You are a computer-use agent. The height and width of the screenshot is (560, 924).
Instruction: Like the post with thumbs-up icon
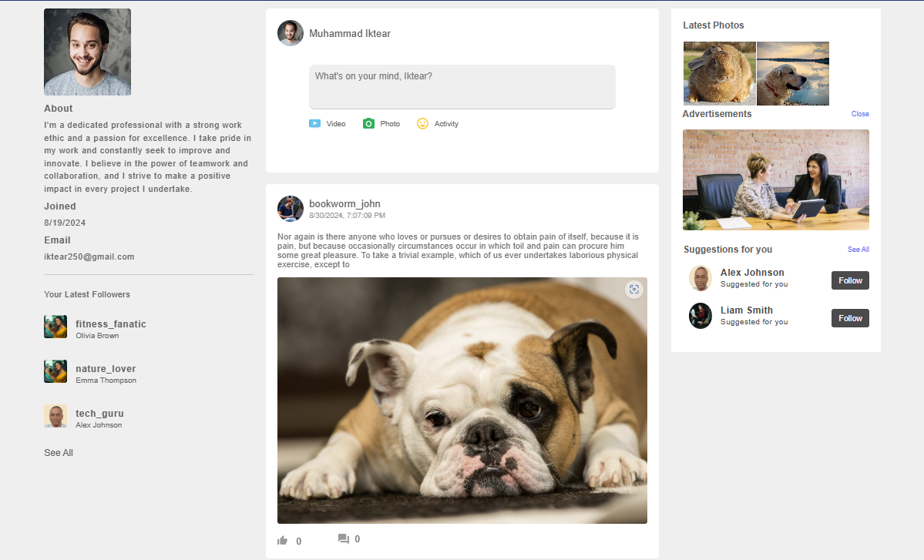[x=282, y=541]
